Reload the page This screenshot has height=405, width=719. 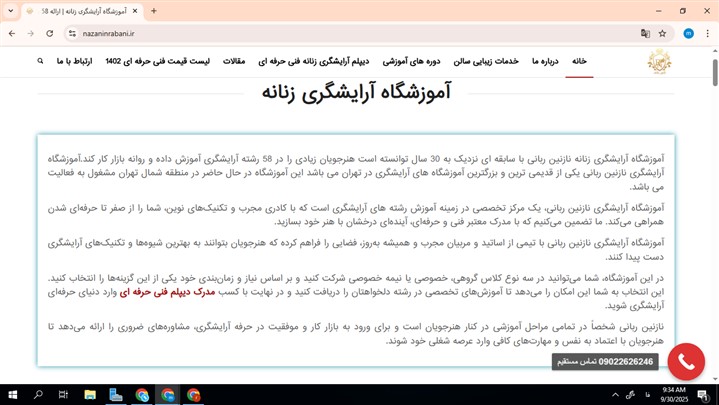(50, 33)
